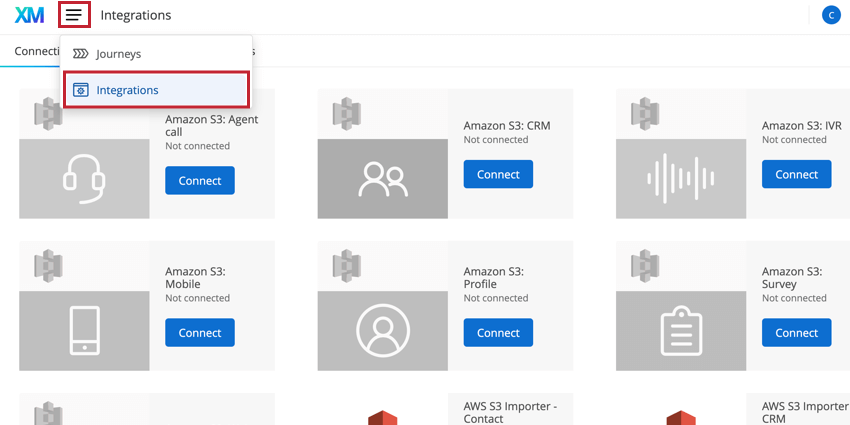This screenshot has height=425, width=850.
Task: Click 'Not connected' status under Amazon S3: CRM
Action: click(495, 140)
